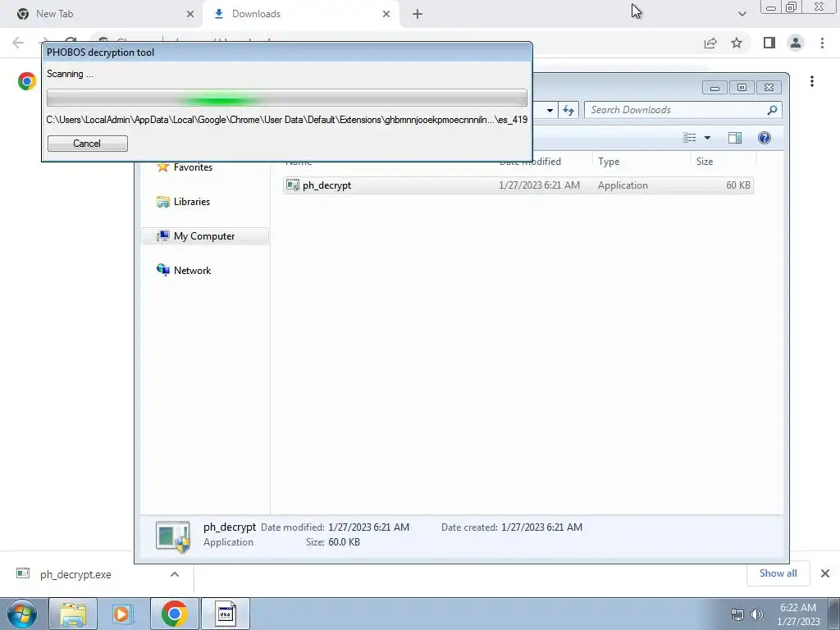
Task: Refresh the Explorer folder view
Action: tap(568, 111)
